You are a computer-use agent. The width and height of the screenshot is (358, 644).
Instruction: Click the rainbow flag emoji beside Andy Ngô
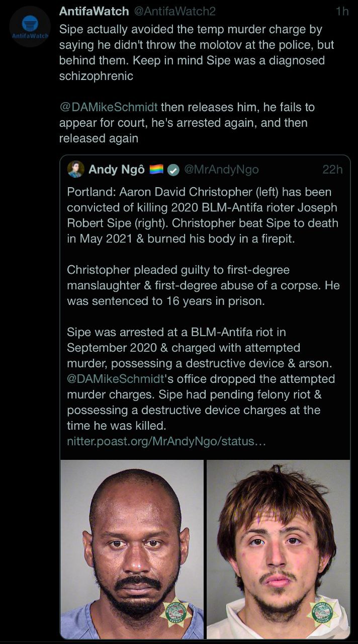[x=156, y=170]
